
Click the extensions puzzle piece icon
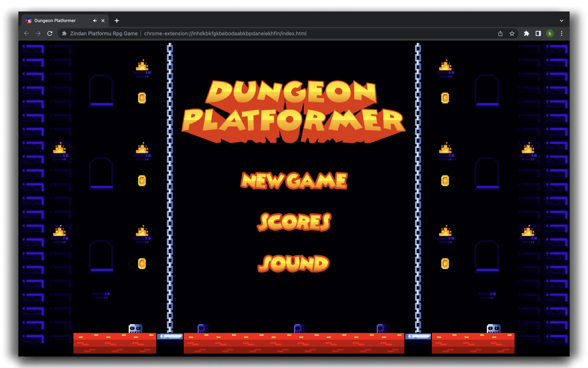tap(526, 33)
